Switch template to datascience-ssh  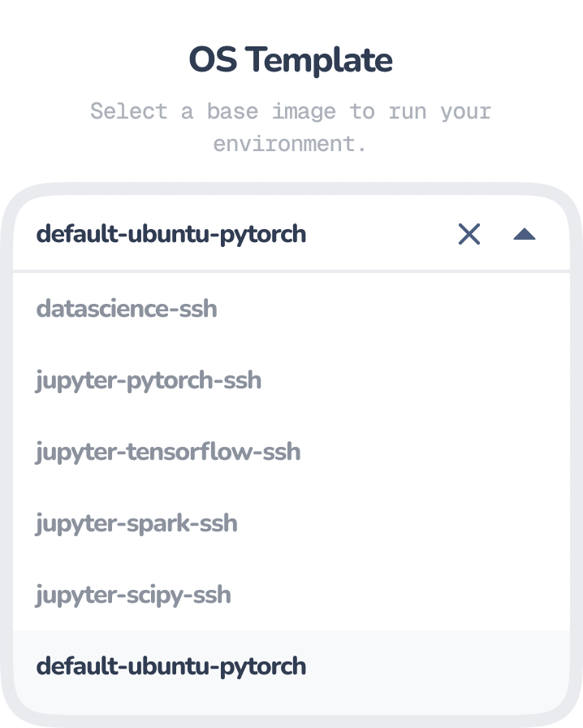click(x=127, y=309)
